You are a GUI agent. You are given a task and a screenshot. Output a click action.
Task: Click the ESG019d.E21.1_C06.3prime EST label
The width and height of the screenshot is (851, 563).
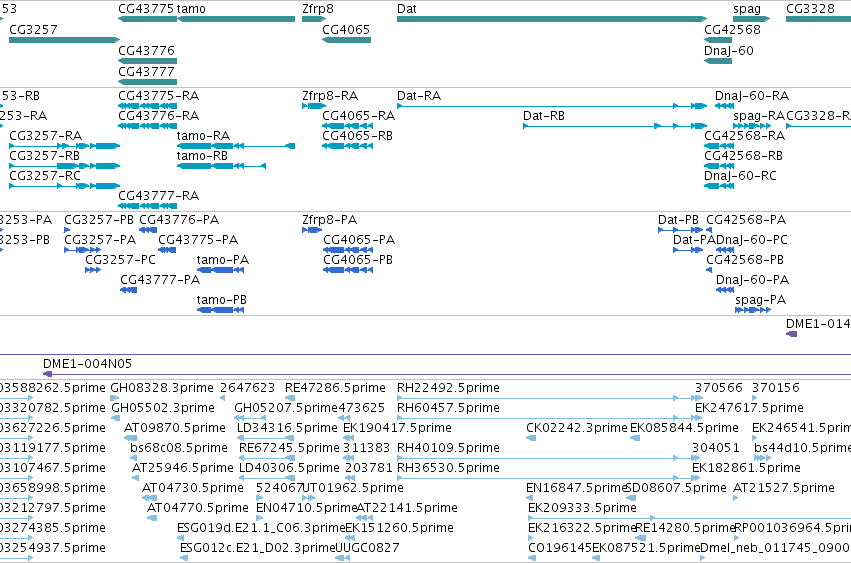click(x=261, y=528)
